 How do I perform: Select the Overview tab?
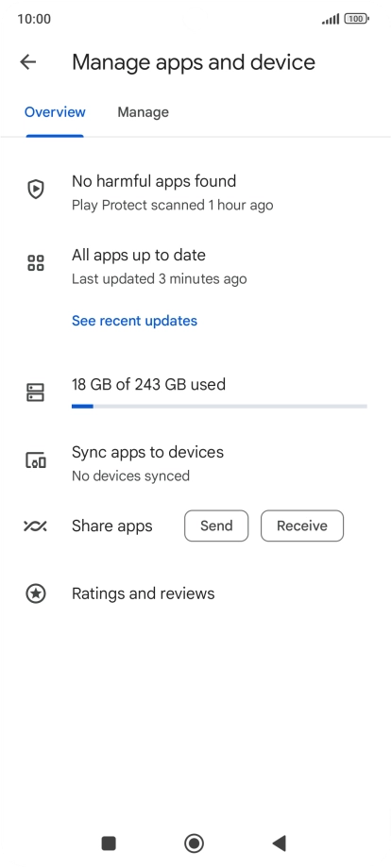(x=55, y=112)
